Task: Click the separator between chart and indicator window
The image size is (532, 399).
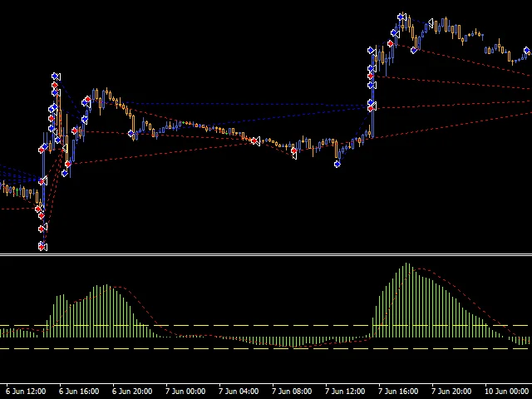Action: (x=266, y=254)
